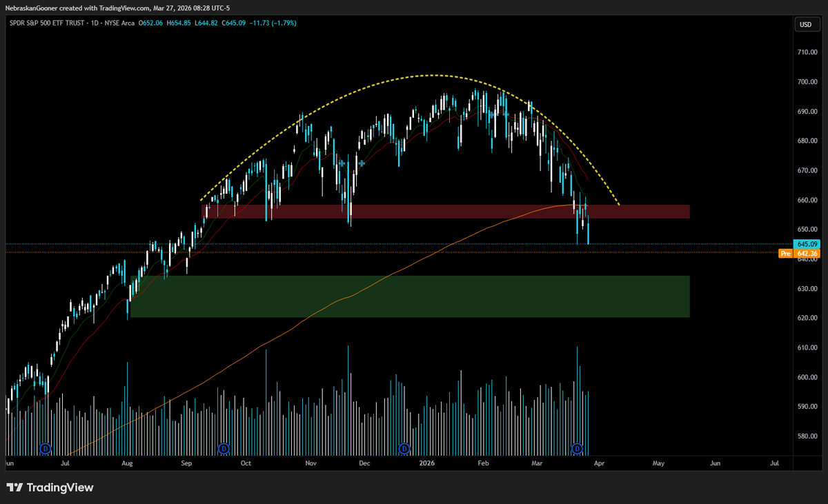Click the 630.00 price axis label
The width and height of the screenshot is (828, 504).
click(x=807, y=289)
